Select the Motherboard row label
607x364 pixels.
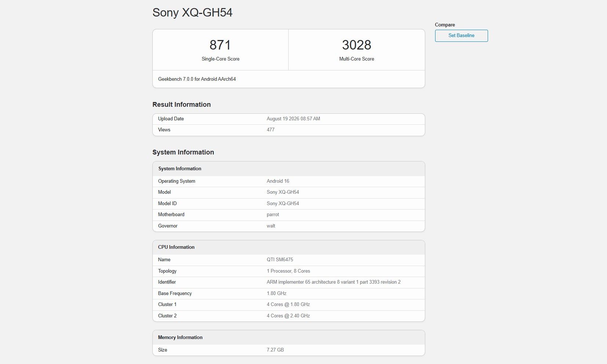(x=171, y=215)
